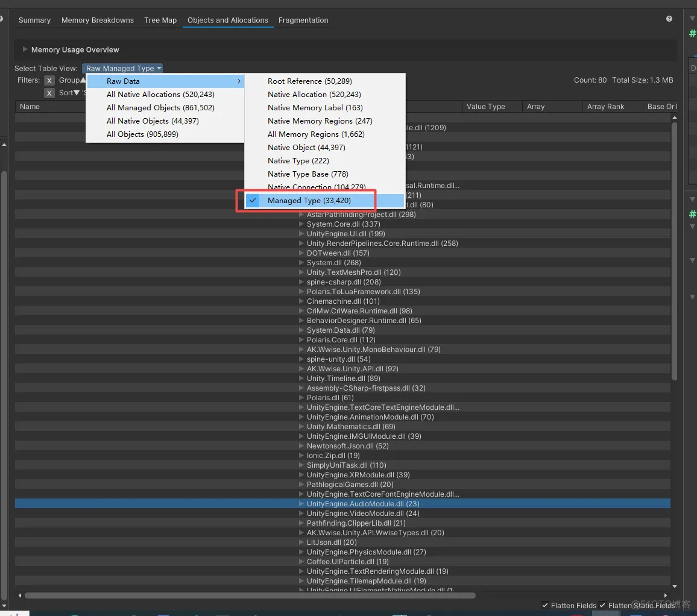This screenshot has width=697, height=616.
Task: Click the horizontal scrollbar of the table
Action: point(250,596)
